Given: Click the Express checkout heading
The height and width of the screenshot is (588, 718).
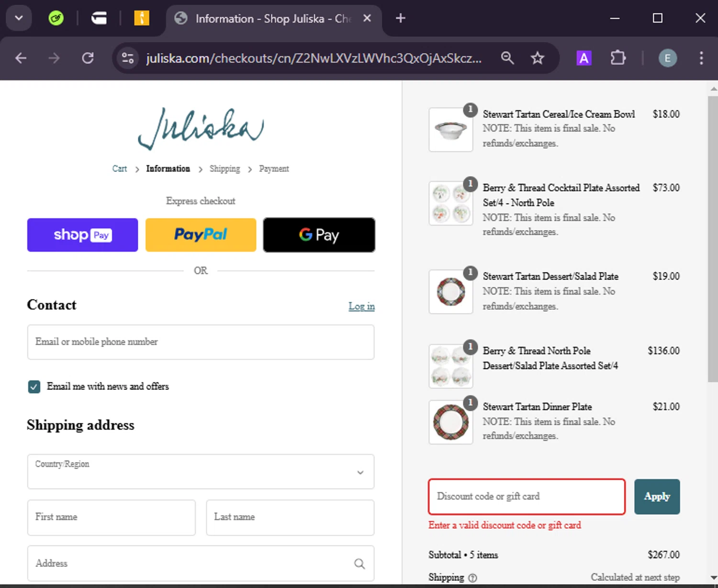Looking at the screenshot, I should pos(201,201).
